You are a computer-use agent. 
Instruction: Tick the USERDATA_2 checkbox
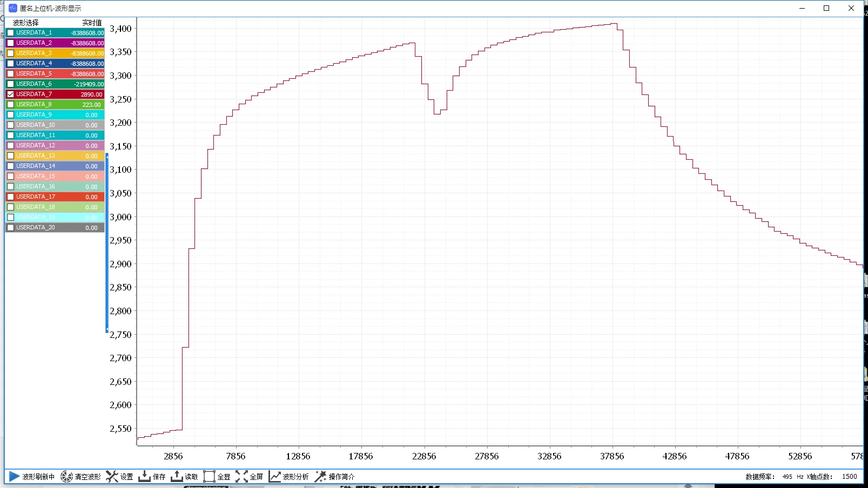coord(10,43)
